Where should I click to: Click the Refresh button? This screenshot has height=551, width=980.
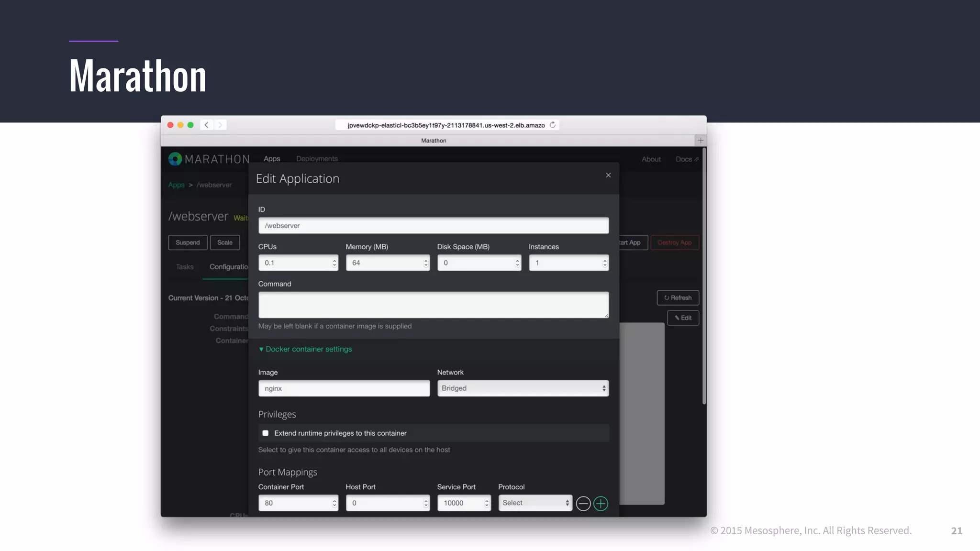point(678,298)
